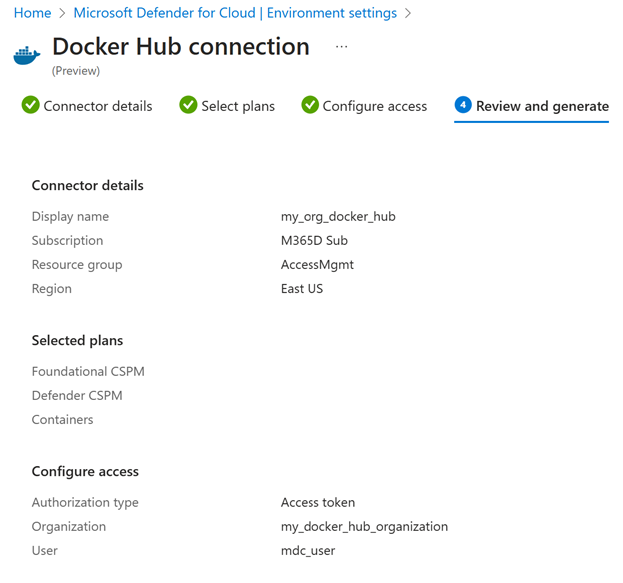Click the Authorization type label
623x583 pixels.
(x=85, y=503)
